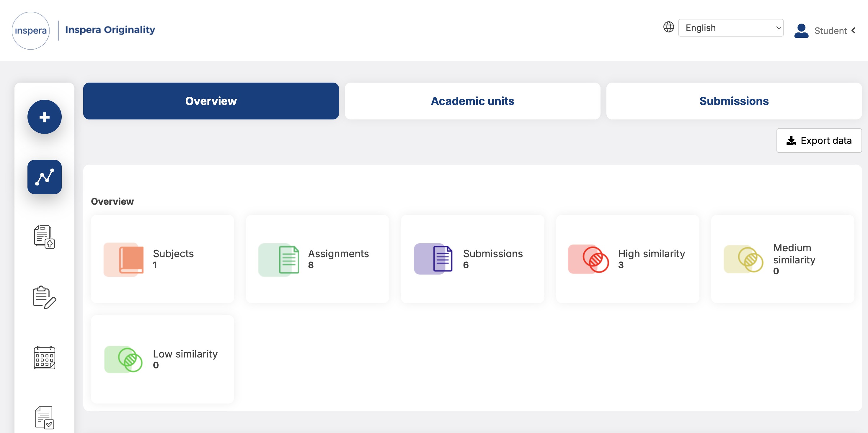Viewport: 868px width, 433px height.
Task: Switch to the Academic units tab
Action: 472,101
